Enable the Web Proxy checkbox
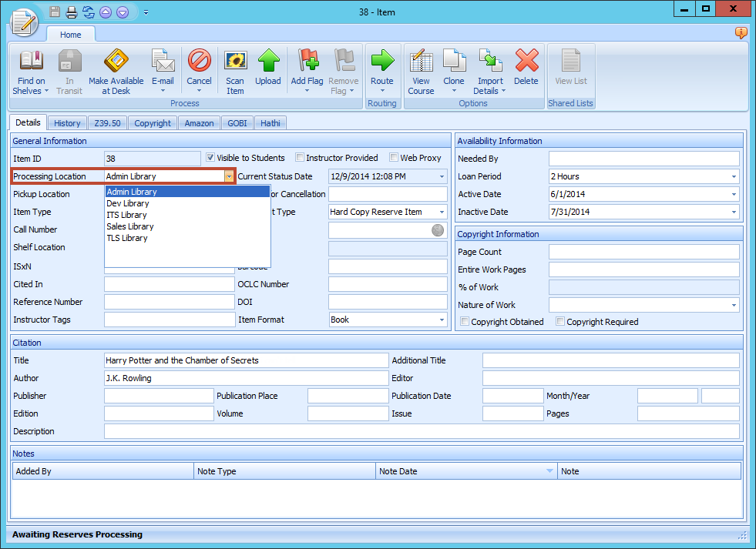This screenshot has height=549, width=756. point(395,158)
